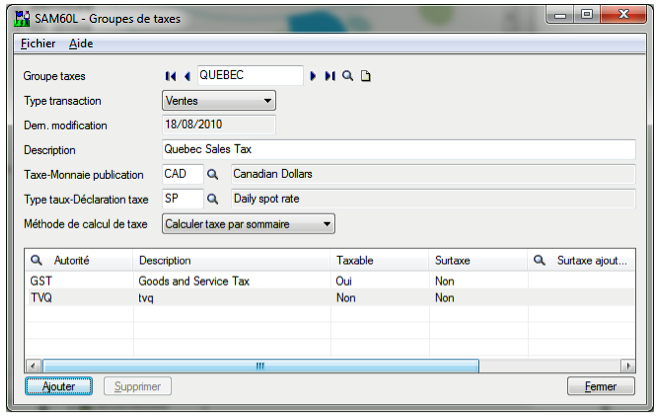This screenshot has height=419, width=659.
Task: Go to previous tax group record
Action: 187,76
